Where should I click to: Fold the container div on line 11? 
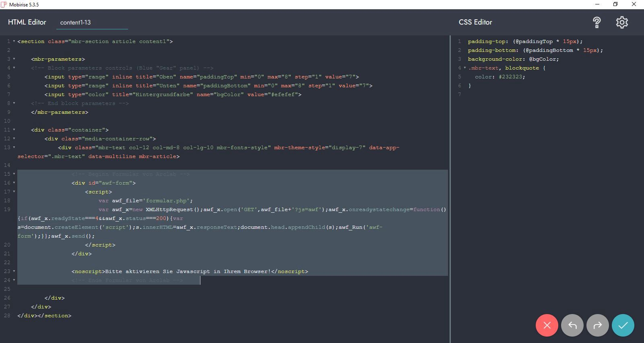coord(14,130)
